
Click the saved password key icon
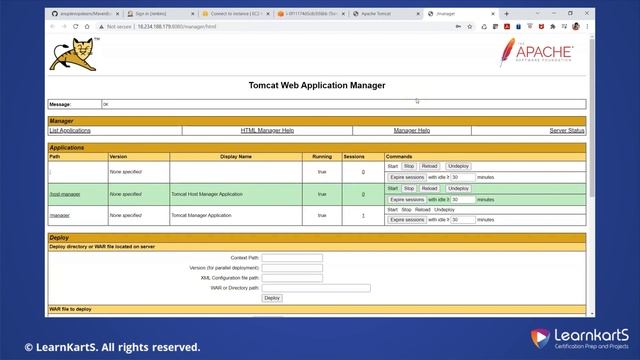coord(458,27)
